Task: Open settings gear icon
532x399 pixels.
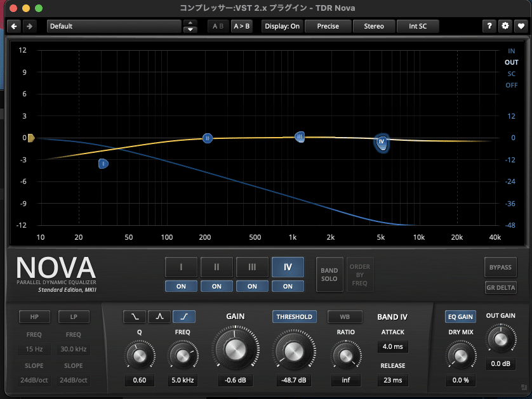Action: coord(505,26)
